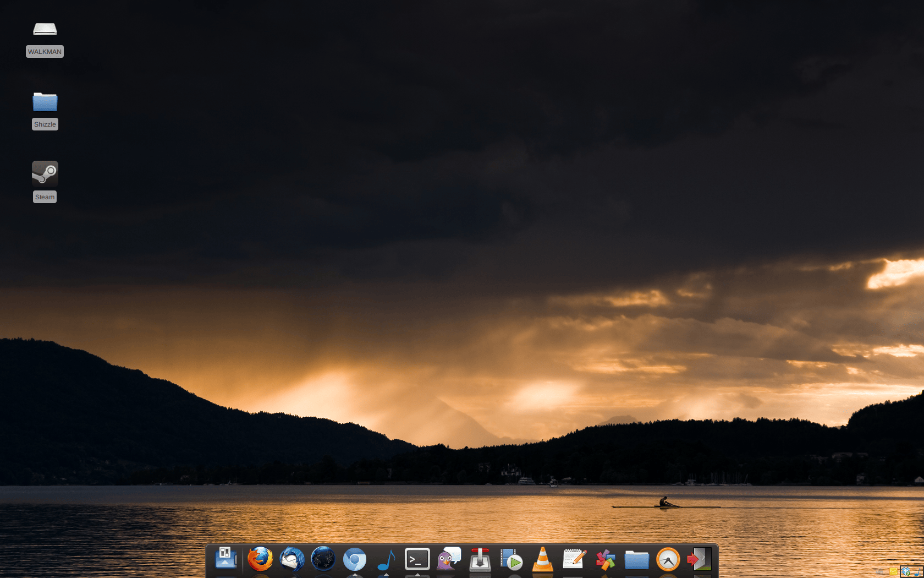Click the log out exit icon
924x578 pixels.
[x=699, y=559]
